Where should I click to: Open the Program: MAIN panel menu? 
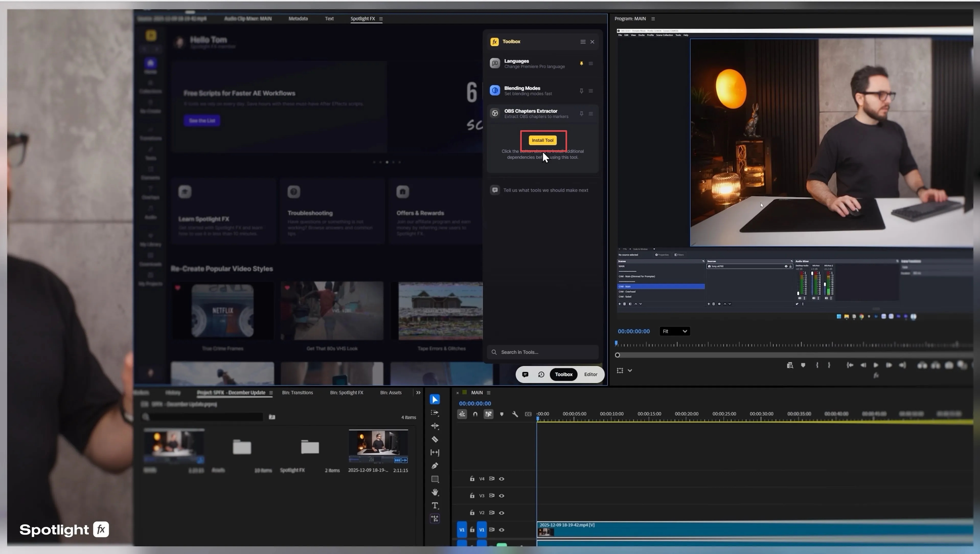coord(653,19)
